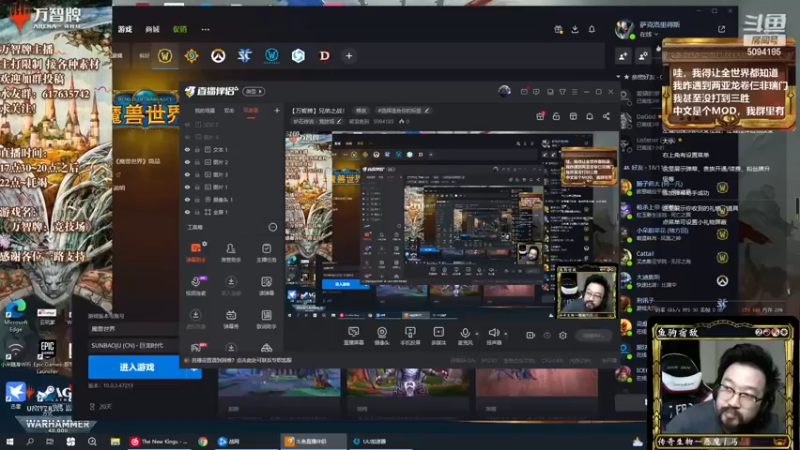
Task: Open microphone dropdown arrow
Action: coord(477,334)
